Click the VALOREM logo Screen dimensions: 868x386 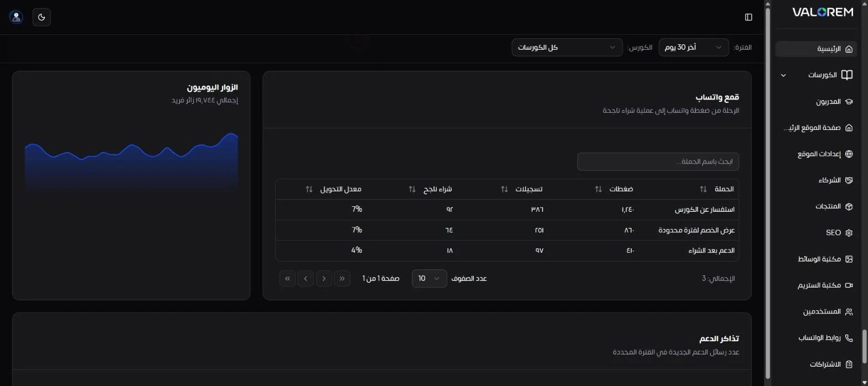[823, 12]
